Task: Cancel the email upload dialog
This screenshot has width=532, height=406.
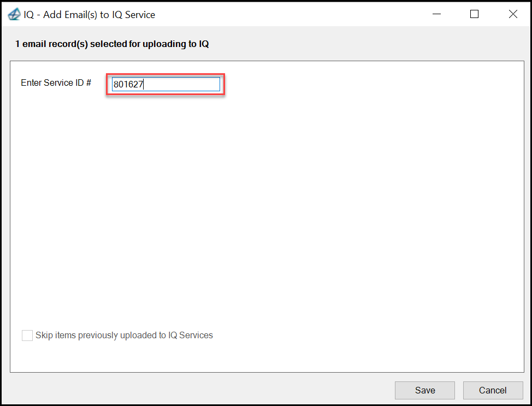Action: click(x=493, y=390)
